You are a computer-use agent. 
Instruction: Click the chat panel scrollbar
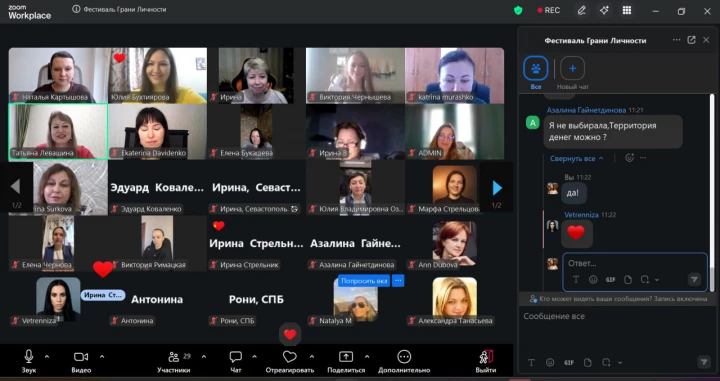pos(712,193)
